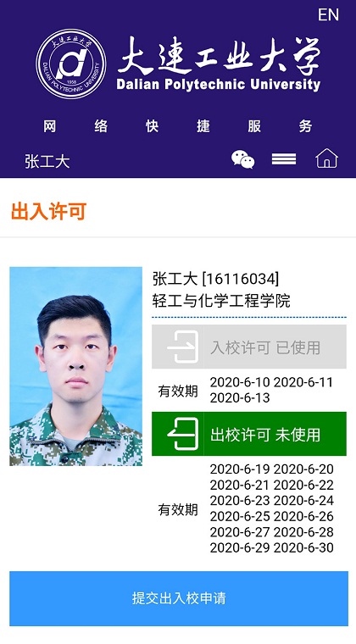Click the 网络快捷服务 banner text
This screenshot has height=644, width=356.
(x=178, y=126)
